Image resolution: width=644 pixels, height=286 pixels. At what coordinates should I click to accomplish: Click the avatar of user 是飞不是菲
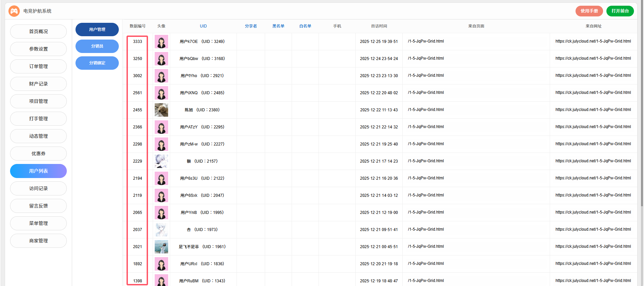point(161,247)
